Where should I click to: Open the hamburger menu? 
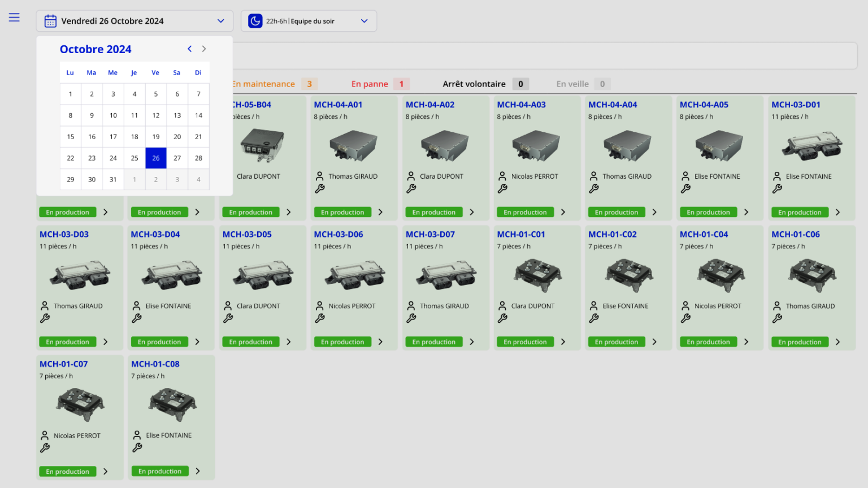14,18
